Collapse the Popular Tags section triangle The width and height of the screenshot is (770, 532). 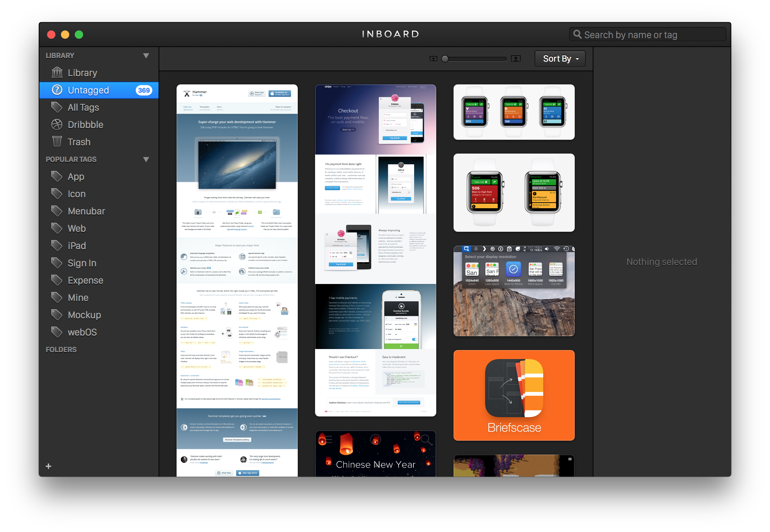(x=146, y=159)
